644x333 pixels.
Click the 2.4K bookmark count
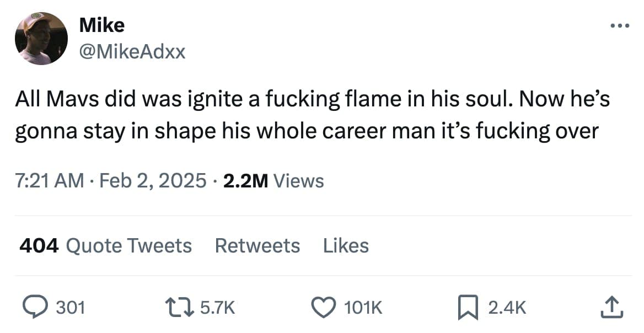click(506, 308)
